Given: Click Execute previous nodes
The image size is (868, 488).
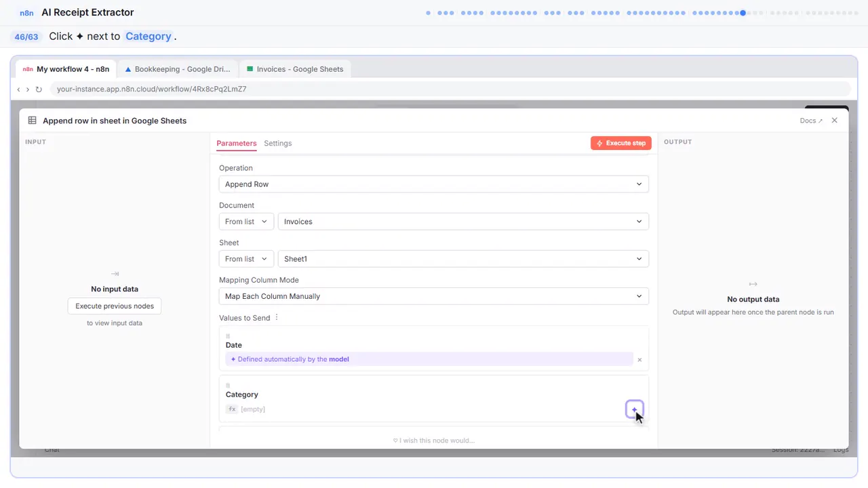Looking at the screenshot, I should pyautogui.click(x=115, y=306).
